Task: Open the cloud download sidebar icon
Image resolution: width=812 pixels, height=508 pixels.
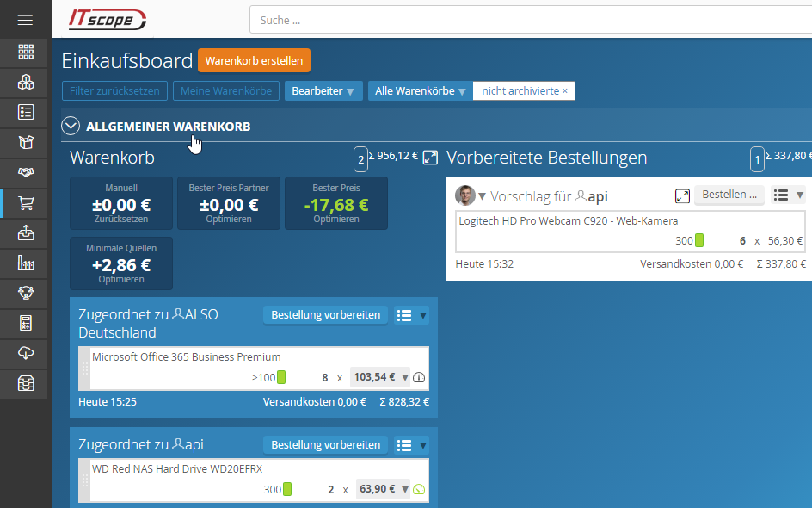Action: point(26,353)
